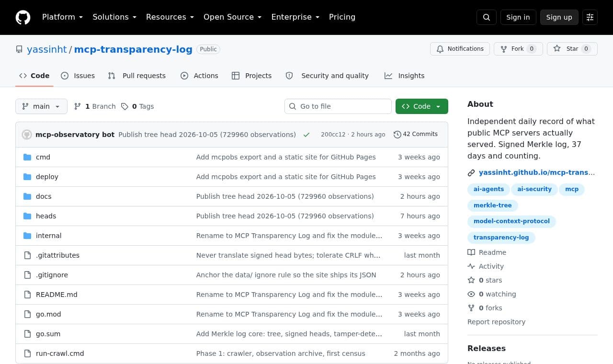This screenshot has width=613, height=364.
Task: Select the merkle-tree topic tag
Action: [492, 205]
